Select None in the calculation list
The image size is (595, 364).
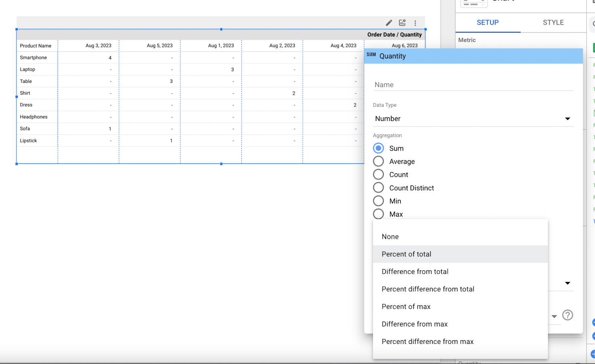390,237
